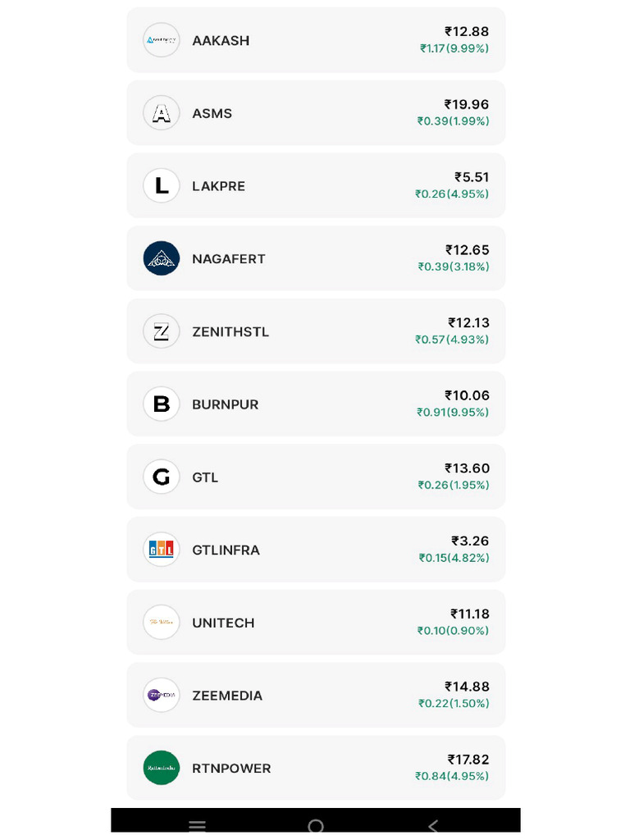Tap the RTNPOWER price ₹17.82
This screenshot has width=630, height=840.
(x=468, y=760)
